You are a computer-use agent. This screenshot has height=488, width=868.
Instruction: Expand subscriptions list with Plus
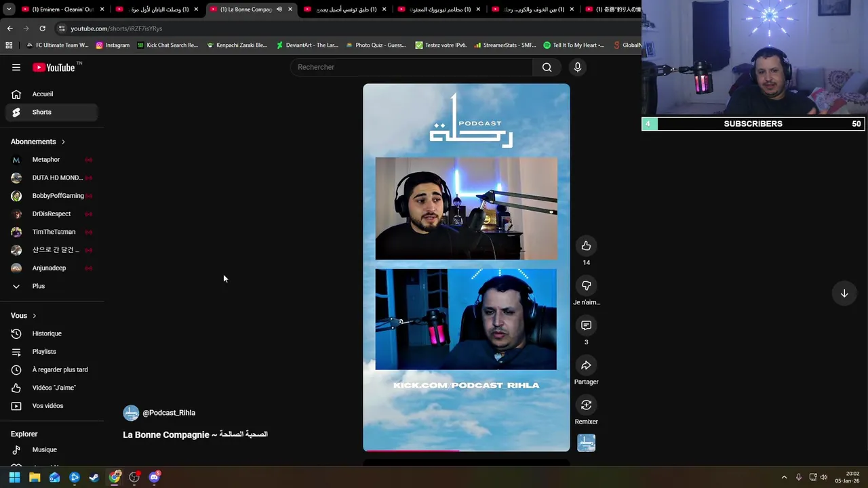(52, 286)
